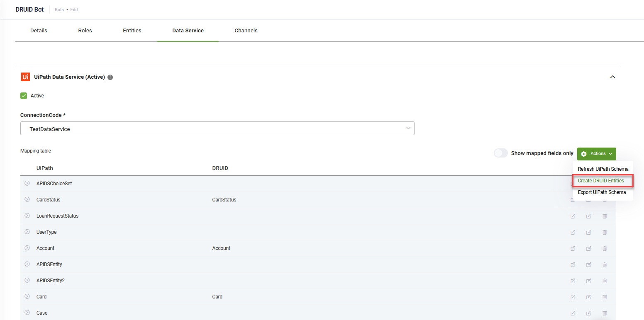Open LoanRequestStatus entity in new window

tap(573, 216)
